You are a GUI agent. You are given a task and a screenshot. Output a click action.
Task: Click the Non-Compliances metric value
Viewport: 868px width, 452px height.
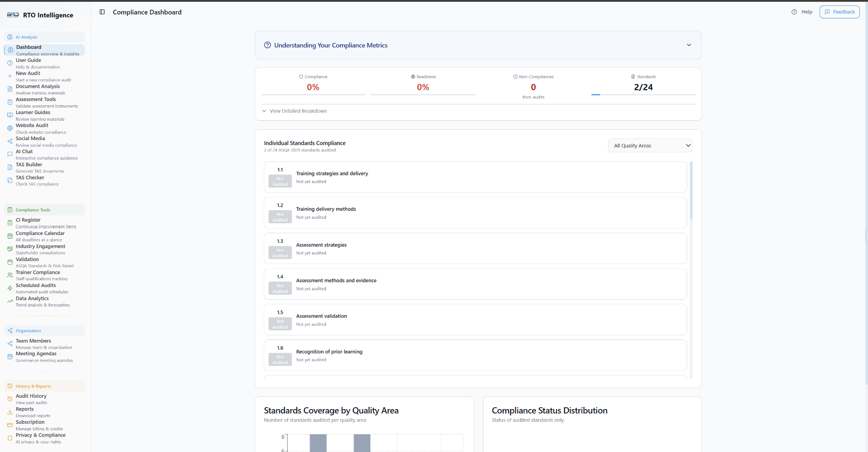click(x=533, y=87)
